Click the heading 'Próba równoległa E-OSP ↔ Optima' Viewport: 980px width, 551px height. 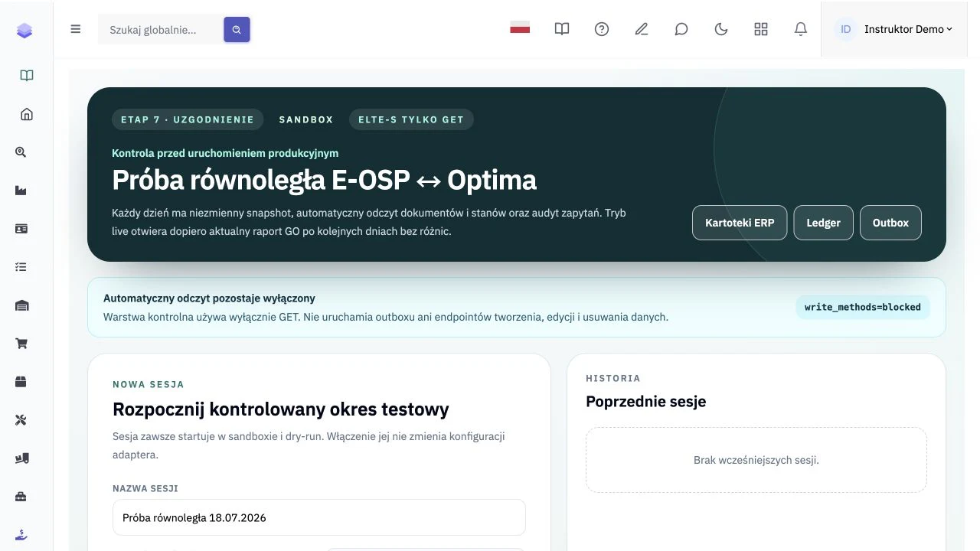[x=324, y=180]
